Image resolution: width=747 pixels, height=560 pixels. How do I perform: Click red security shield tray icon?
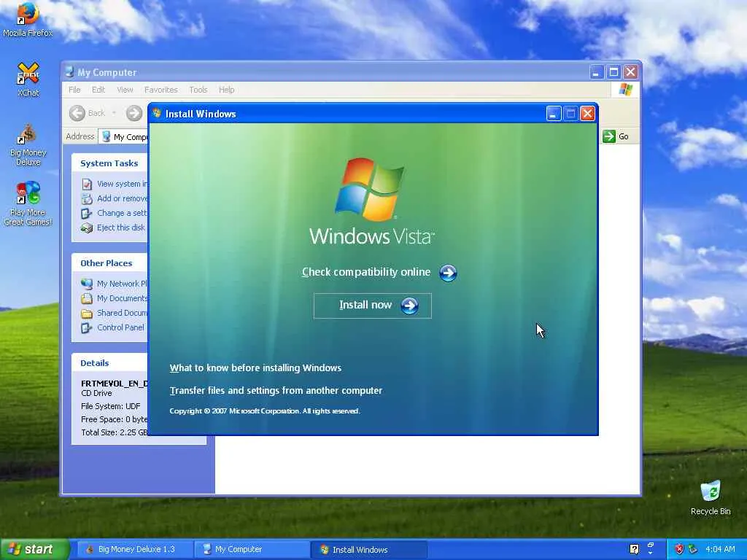tap(679, 550)
